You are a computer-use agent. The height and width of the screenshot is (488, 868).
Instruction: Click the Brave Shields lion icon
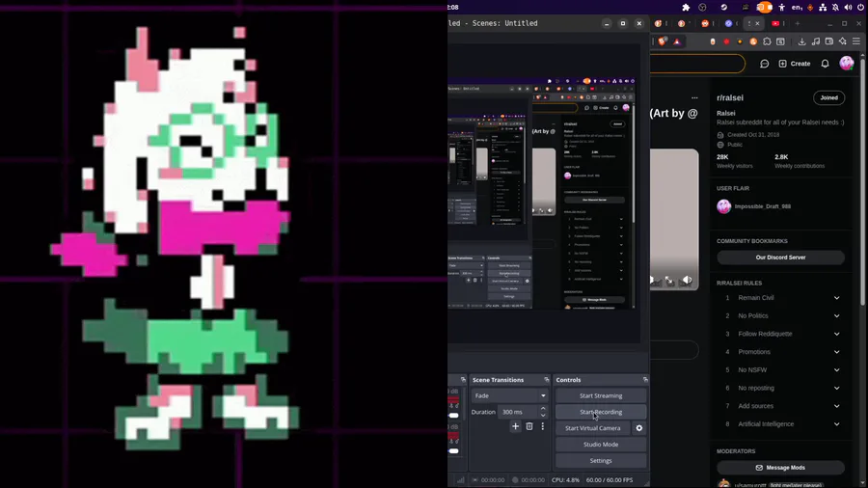click(662, 41)
